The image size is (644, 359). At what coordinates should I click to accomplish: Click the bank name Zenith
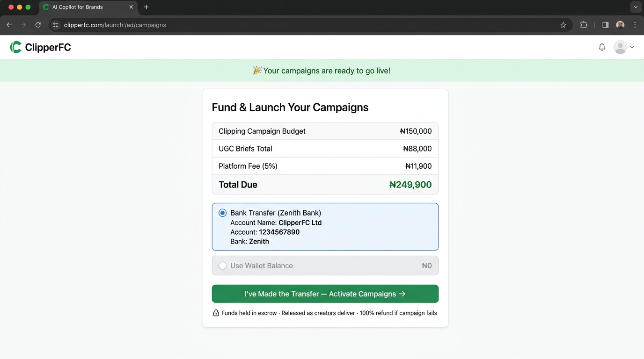pyautogui.click(x=259, y=241)
